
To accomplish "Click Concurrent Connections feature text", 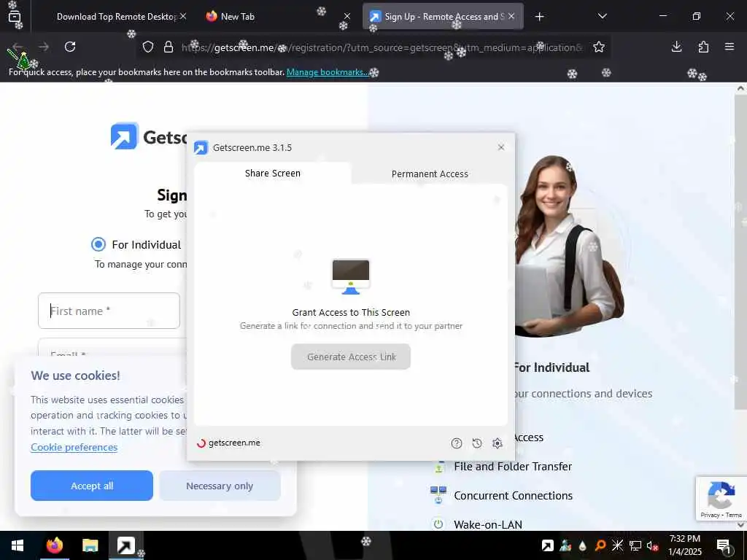I will (x=513, y=496).
